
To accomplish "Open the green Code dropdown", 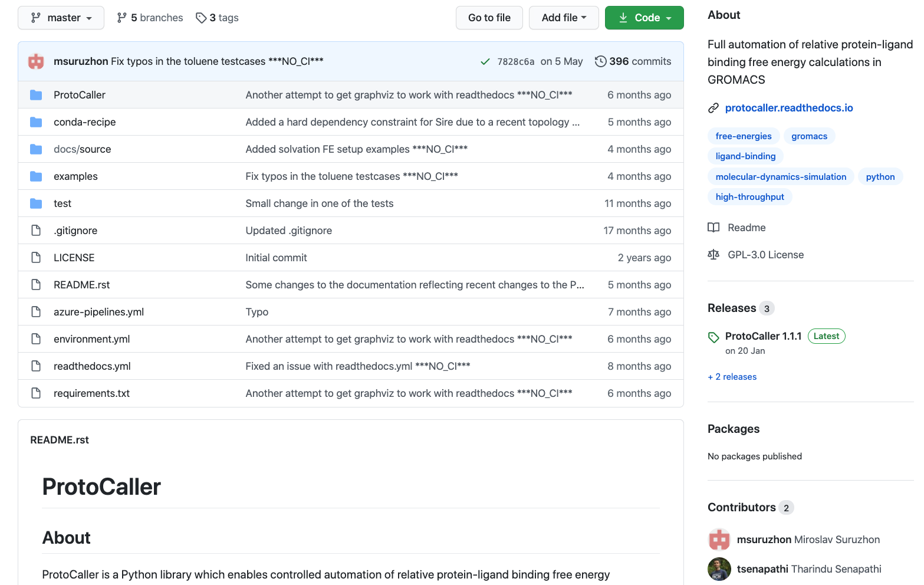I will [x=644, y=18].
